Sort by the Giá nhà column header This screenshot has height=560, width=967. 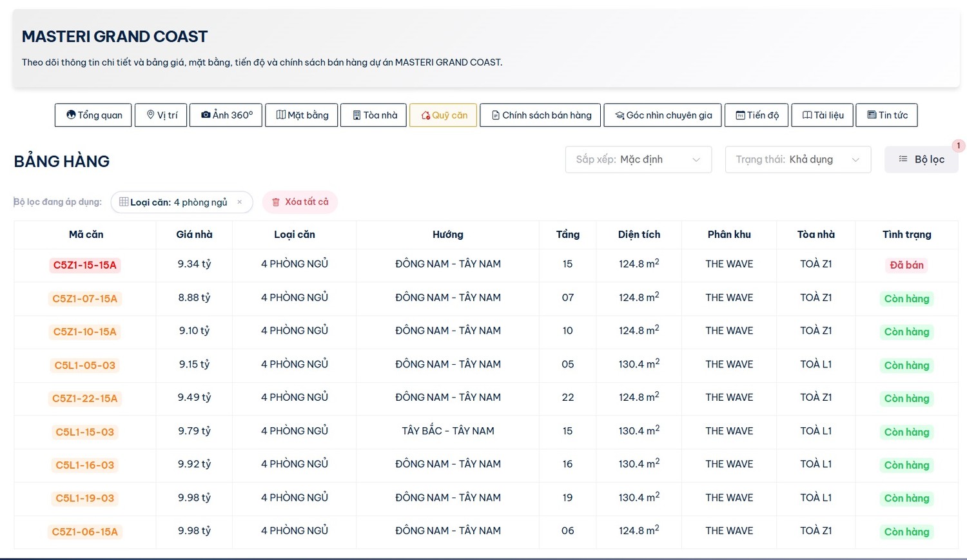pyautogui.click(x=194, y=235)
